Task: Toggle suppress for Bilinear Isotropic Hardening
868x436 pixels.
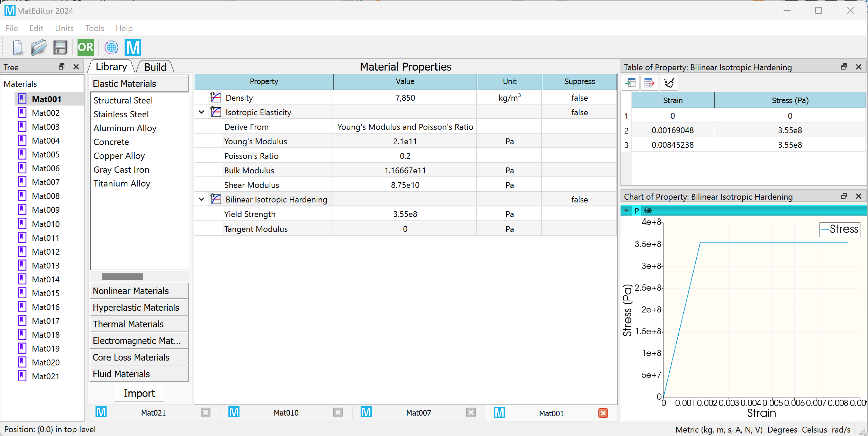Action: point(579,199)
